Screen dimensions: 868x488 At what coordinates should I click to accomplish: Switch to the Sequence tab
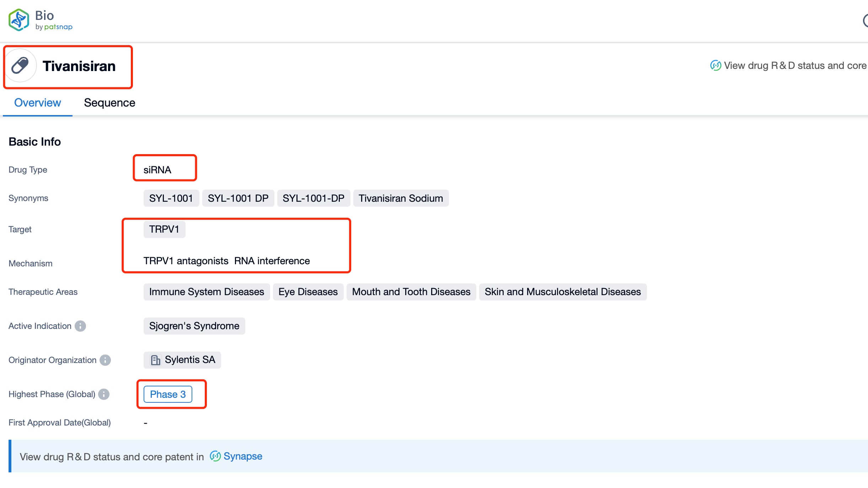(x=109, y=103)
